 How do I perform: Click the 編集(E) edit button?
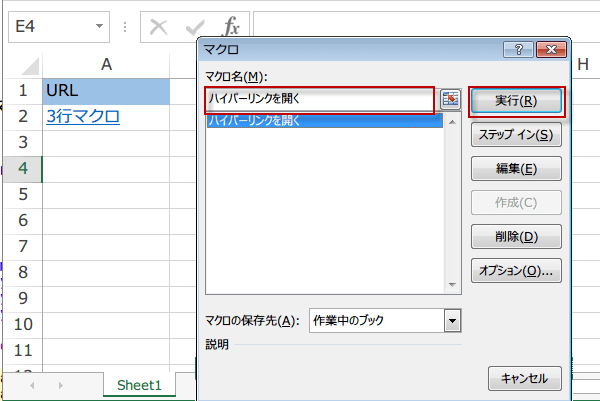516,168
